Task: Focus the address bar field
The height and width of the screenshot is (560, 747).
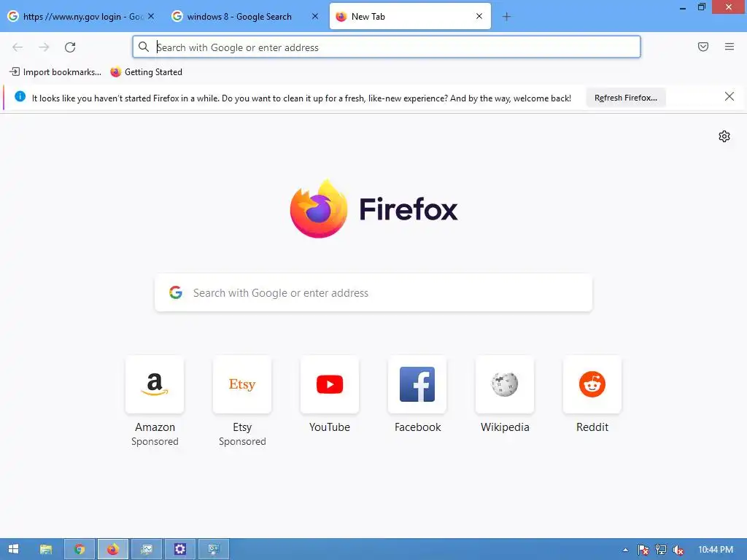Action: pos(387,47)
